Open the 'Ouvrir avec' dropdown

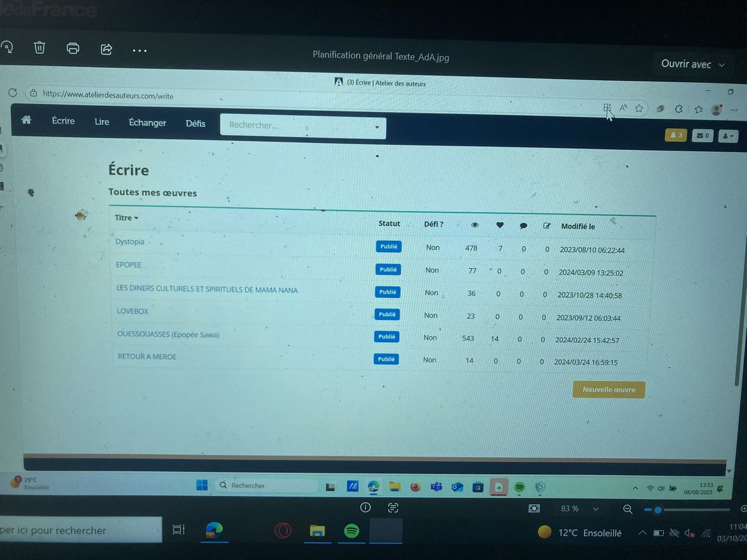pyautogui.click(x=694, y=63)
